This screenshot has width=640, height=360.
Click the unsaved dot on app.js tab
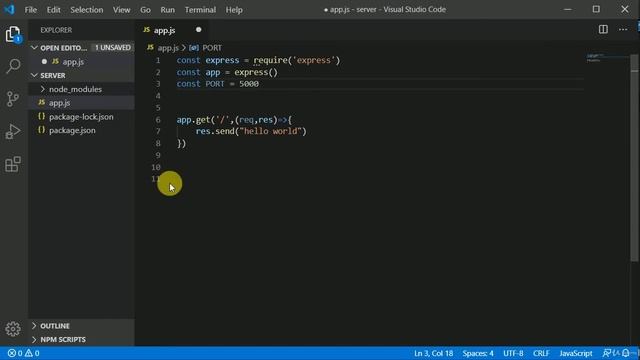[x=198, y=30]
